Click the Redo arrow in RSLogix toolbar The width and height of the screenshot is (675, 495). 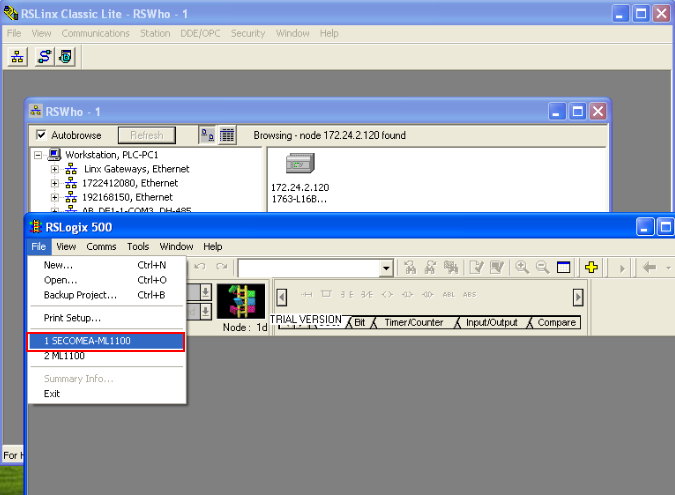coord(222,267)
